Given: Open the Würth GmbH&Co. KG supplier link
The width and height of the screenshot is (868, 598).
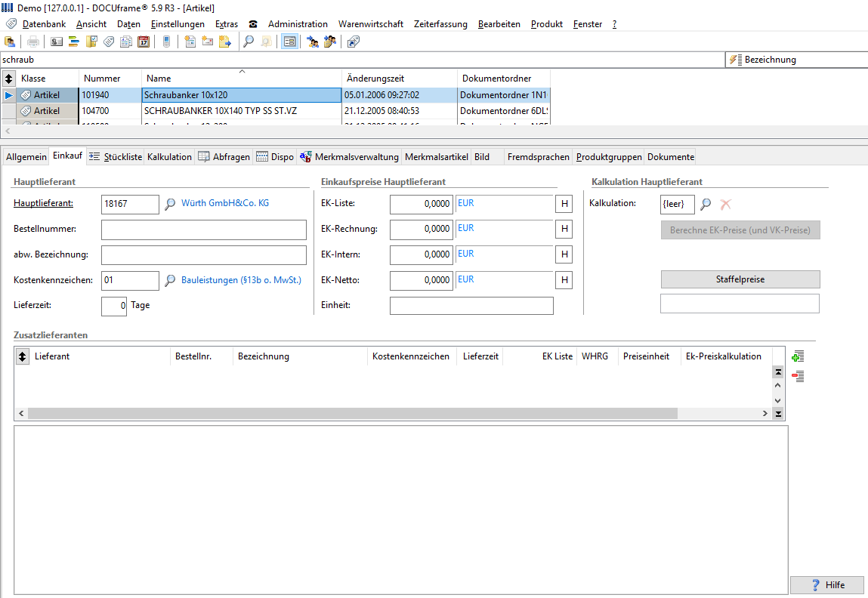Looking at the screenshot, I should pyautogui.click(x=225, y=203).
